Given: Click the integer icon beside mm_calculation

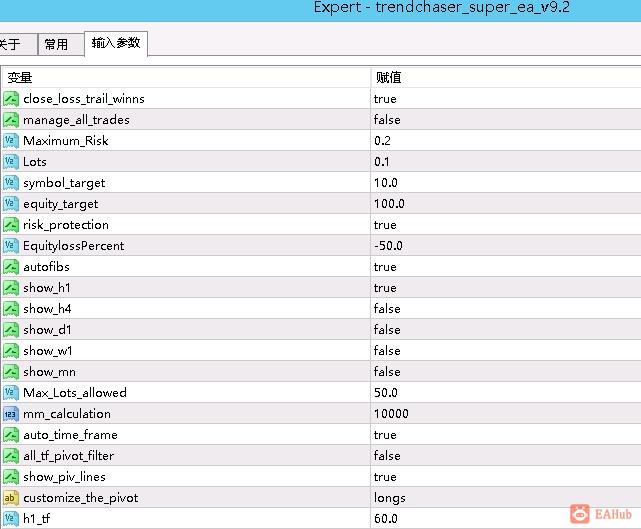Looking at the screenshot, I should [11, 414].
